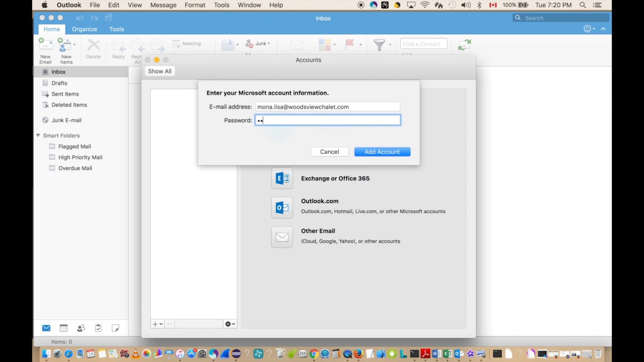The height and width of the screenshot is (362, 644).
Task: Open the Tasks view icon in the bottom bar
Action: (x=98, y=328)
